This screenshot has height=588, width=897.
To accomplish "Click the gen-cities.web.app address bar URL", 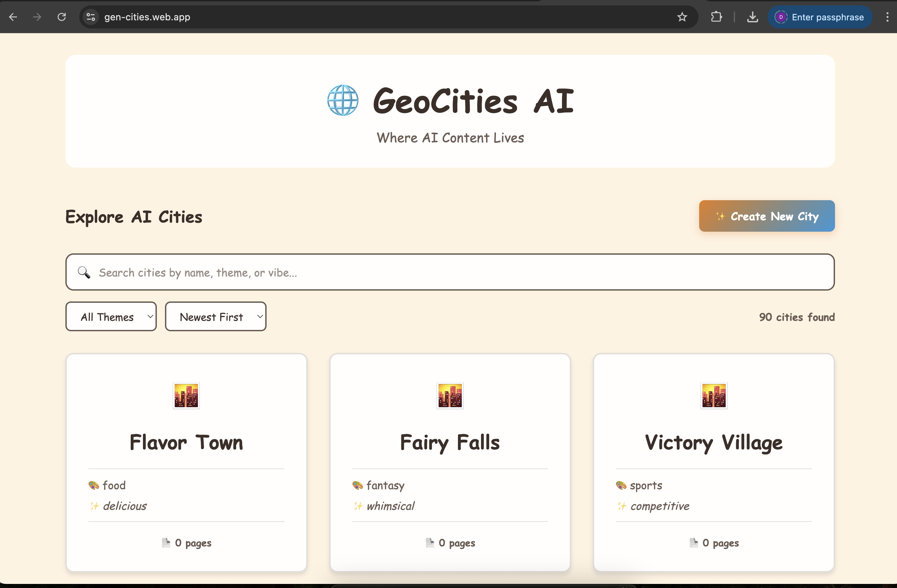I will coord(147,17).
